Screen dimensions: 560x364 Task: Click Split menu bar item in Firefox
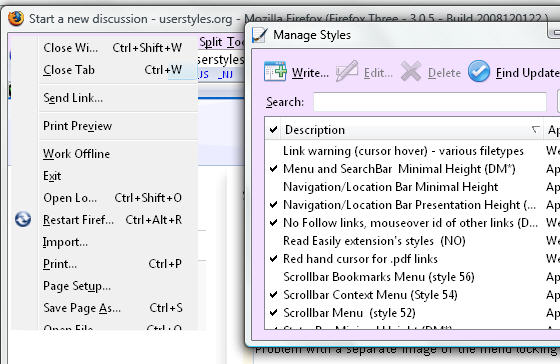pyautogui.click(x=211, y=42)
